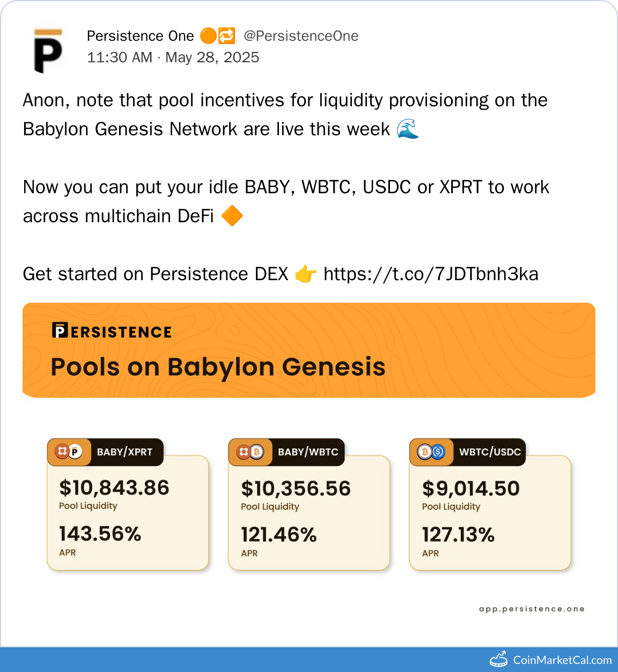Viewport: 618px width, 672px height.
Task: Click the CoinMarketCal logo icon
Action: pos(498,659)
